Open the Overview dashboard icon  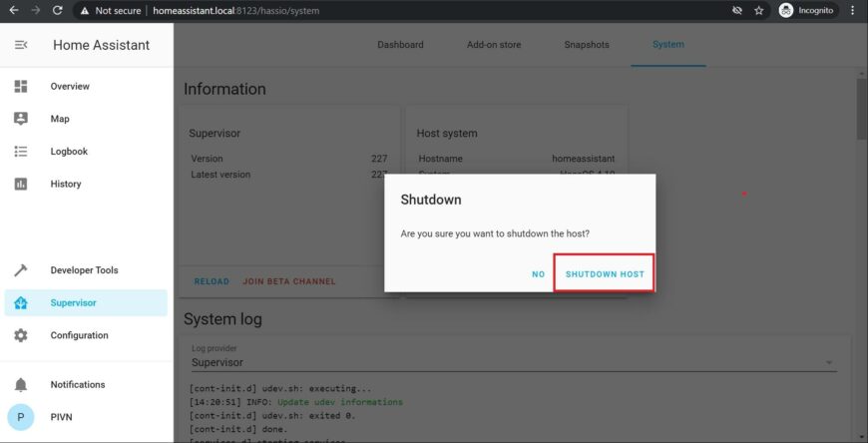coord(21,87)
